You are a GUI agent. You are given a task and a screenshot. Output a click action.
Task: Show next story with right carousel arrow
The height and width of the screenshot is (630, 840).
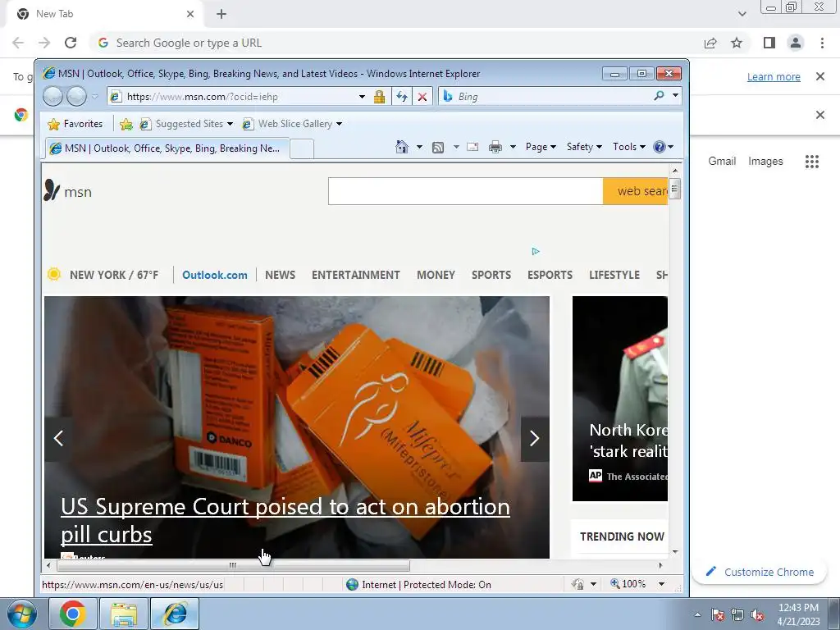click(x=535, y=439)
